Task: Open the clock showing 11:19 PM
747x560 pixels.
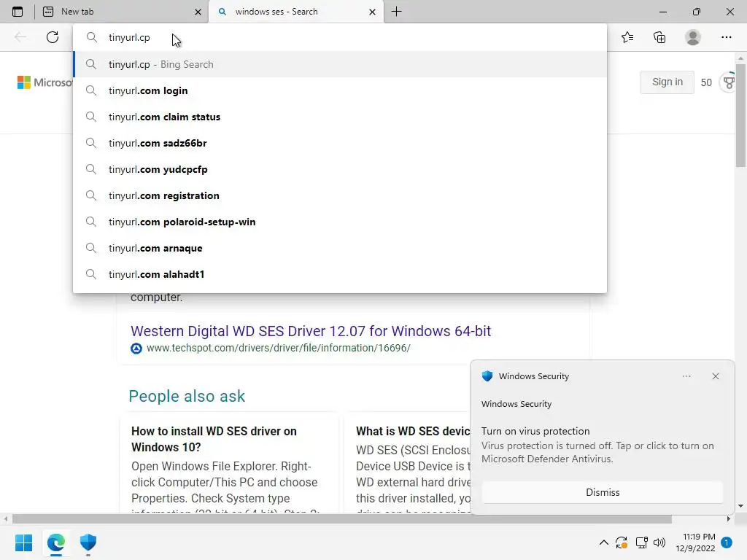Action: 695,542
